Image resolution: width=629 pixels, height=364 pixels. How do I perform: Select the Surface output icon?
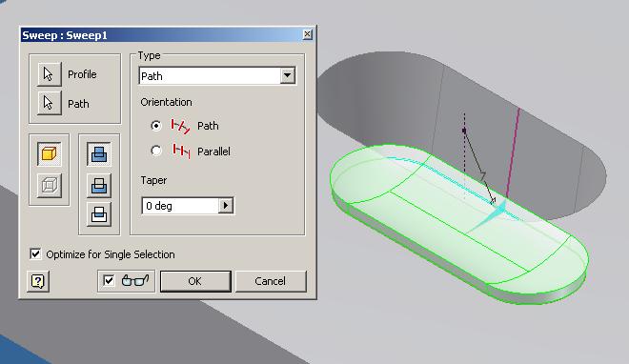[x=49, y=185]
